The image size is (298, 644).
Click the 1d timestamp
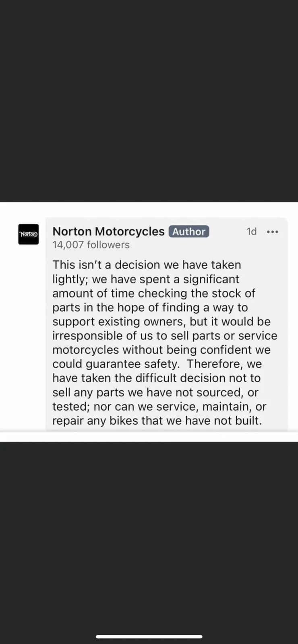coord(251,231)
